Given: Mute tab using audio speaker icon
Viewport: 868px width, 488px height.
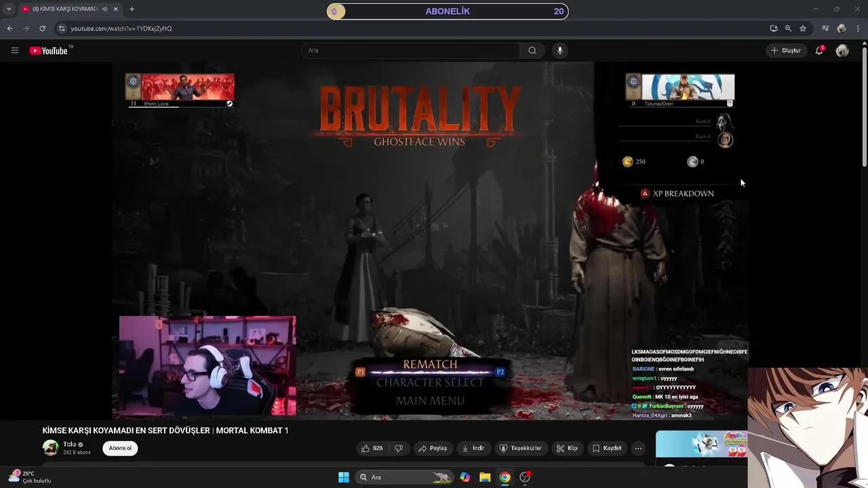Looking at the screenshot, I should tap(104, 9).
